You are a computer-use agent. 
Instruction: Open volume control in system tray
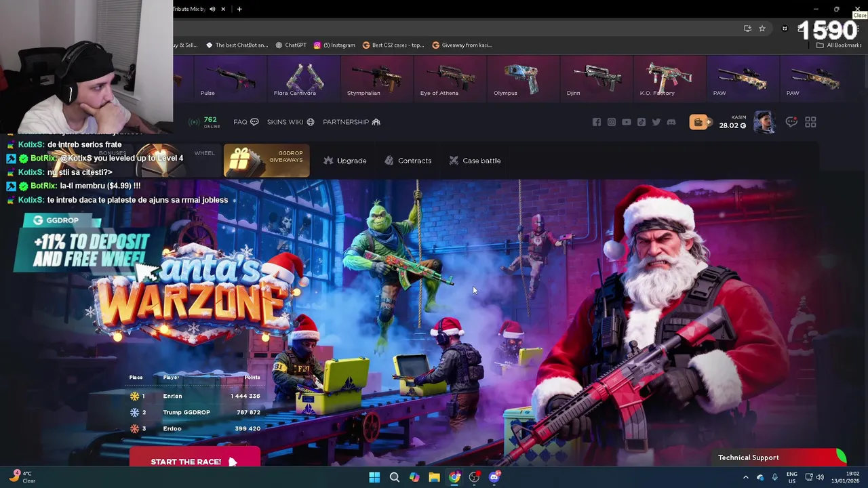[820, 477]
